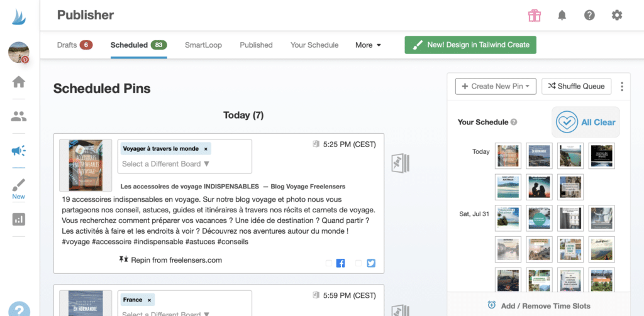Screen dimensions: 644x316
Task: Open the Create New Pin dropdown
Action: coord(496,86)
